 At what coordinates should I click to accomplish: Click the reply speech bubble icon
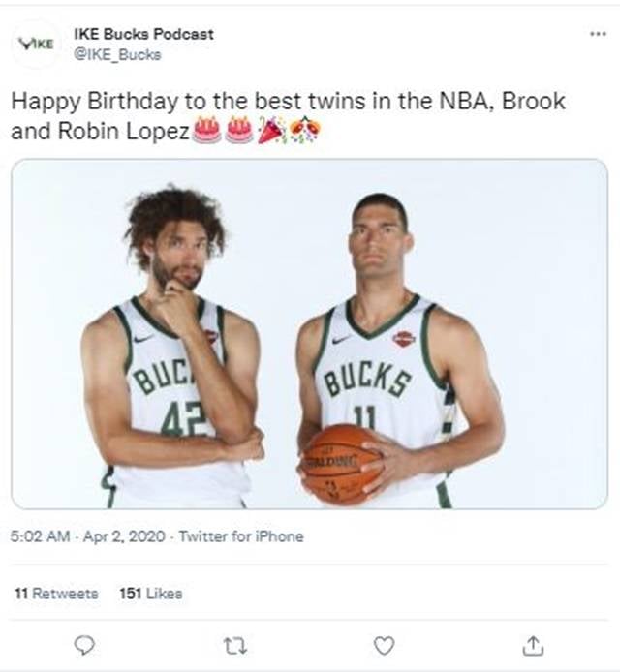tap(84, 645)
